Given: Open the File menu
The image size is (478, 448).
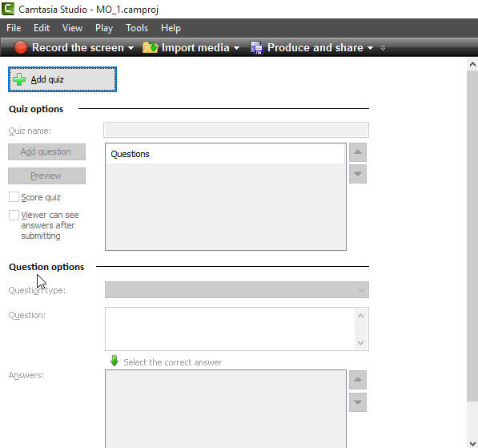Looking at the screenshot, I should [x=14, y=28].
